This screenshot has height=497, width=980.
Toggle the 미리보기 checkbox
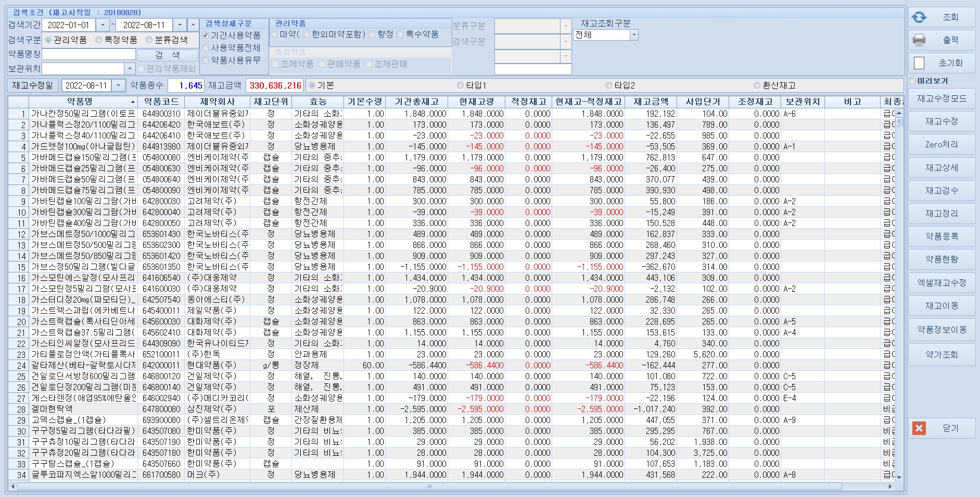(x=913, y=81)
